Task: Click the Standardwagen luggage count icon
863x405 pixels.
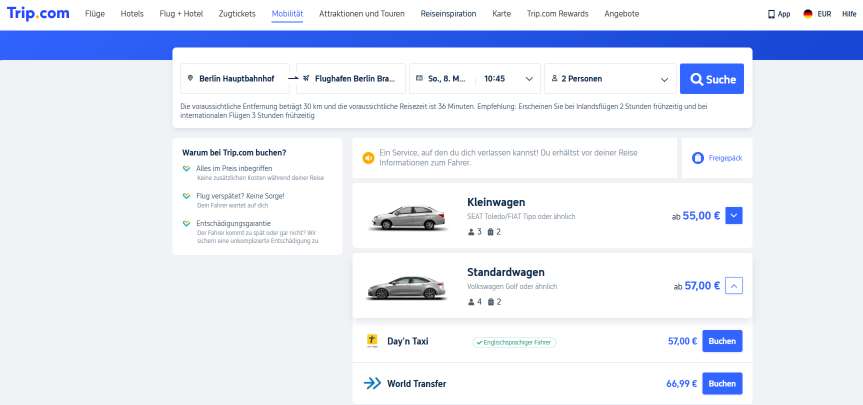Action: pyautogui.click(x=490, y=302)
